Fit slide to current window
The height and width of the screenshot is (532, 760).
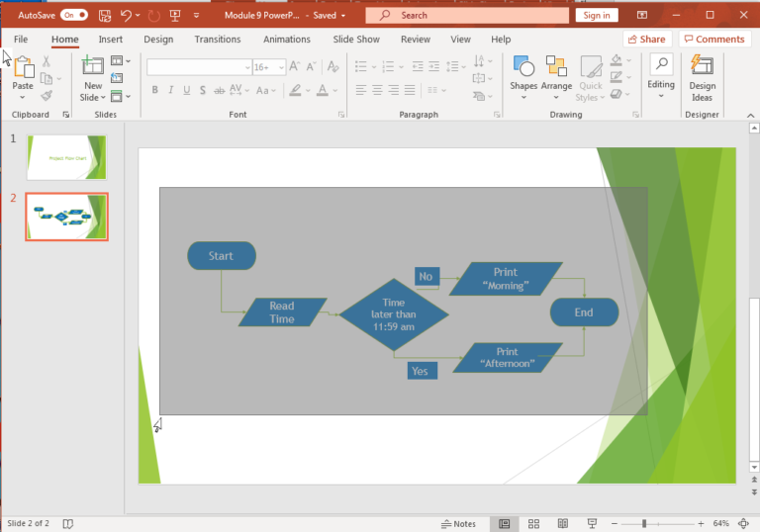pos(743,523)
